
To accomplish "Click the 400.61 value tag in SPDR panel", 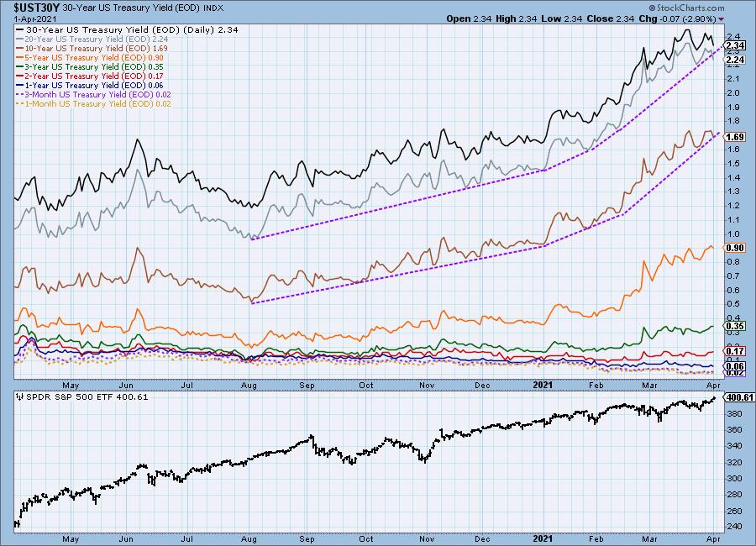I will [738, 397].
